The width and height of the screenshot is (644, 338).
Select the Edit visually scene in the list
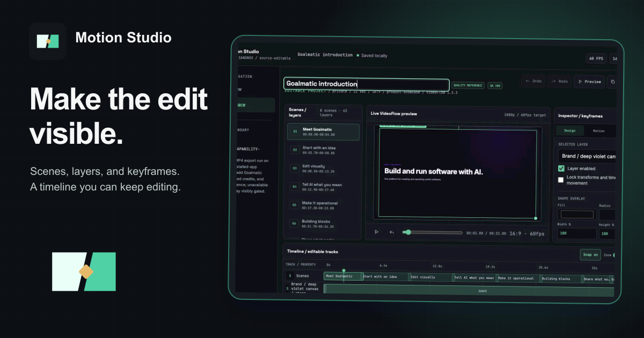click(324, 168)
